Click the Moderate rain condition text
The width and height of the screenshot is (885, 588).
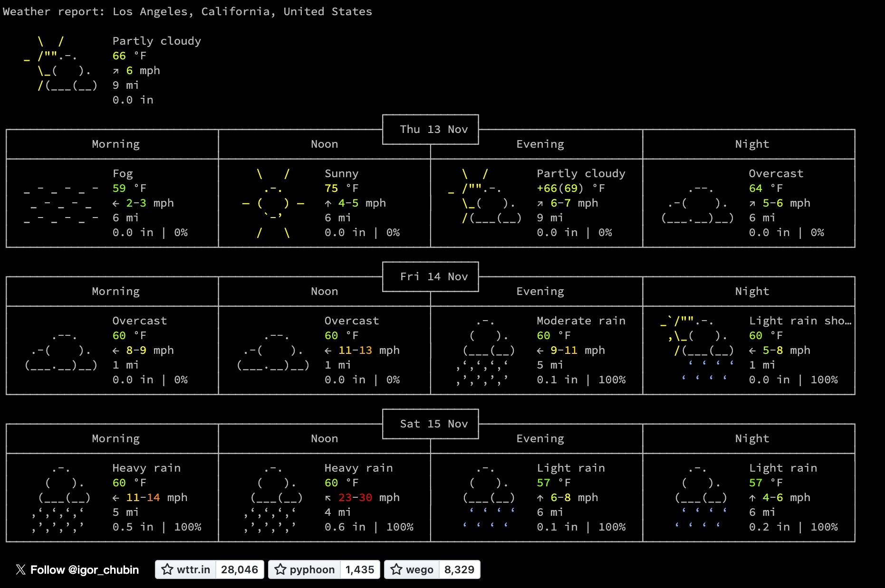click(x=581, y=321)
